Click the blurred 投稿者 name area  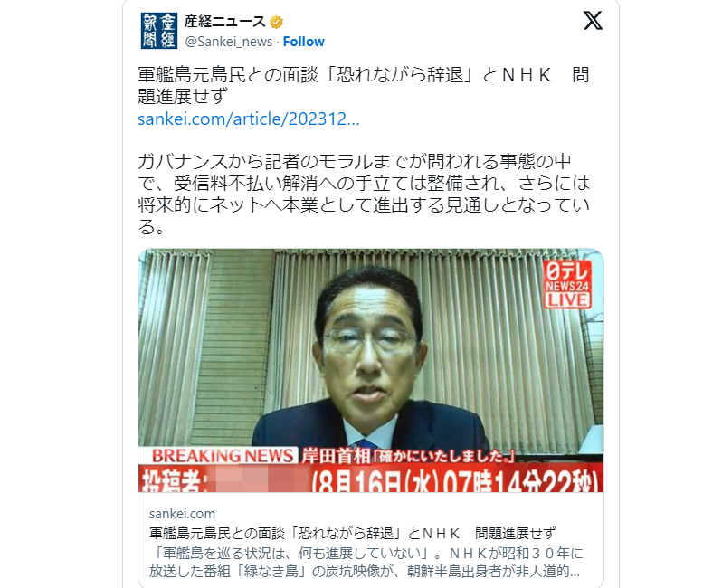point(261,480)
